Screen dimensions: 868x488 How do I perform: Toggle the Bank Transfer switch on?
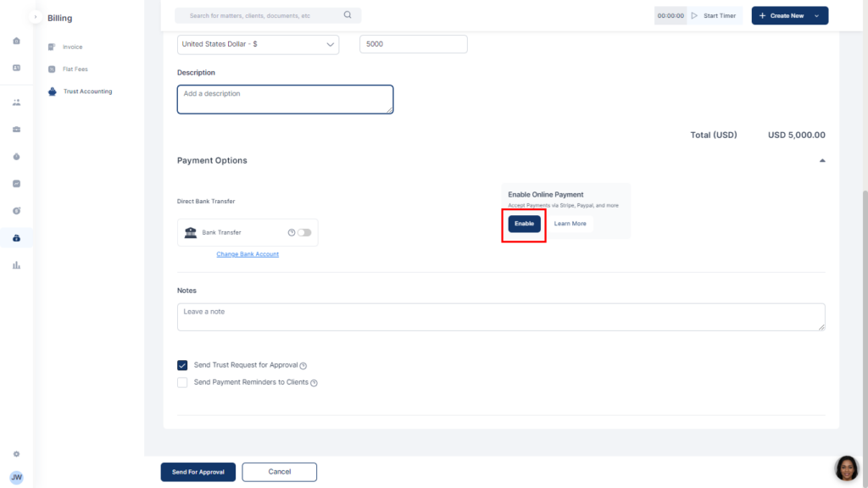(303, 232)
